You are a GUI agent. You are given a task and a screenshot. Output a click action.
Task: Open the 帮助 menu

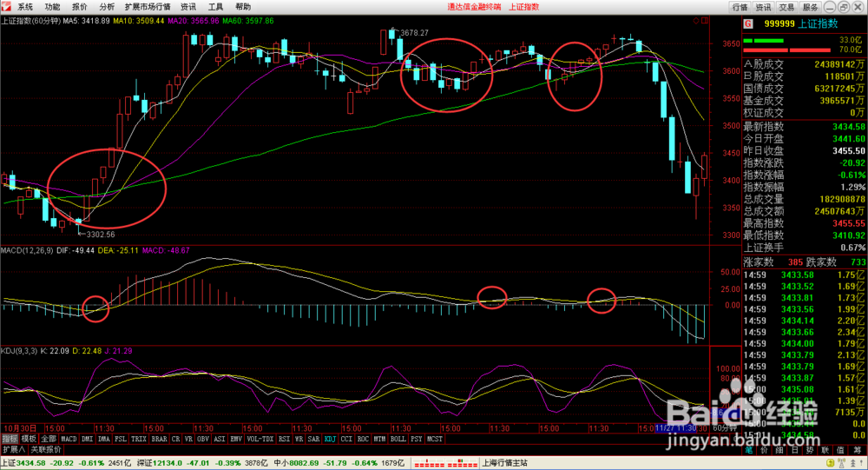(242, 7)
